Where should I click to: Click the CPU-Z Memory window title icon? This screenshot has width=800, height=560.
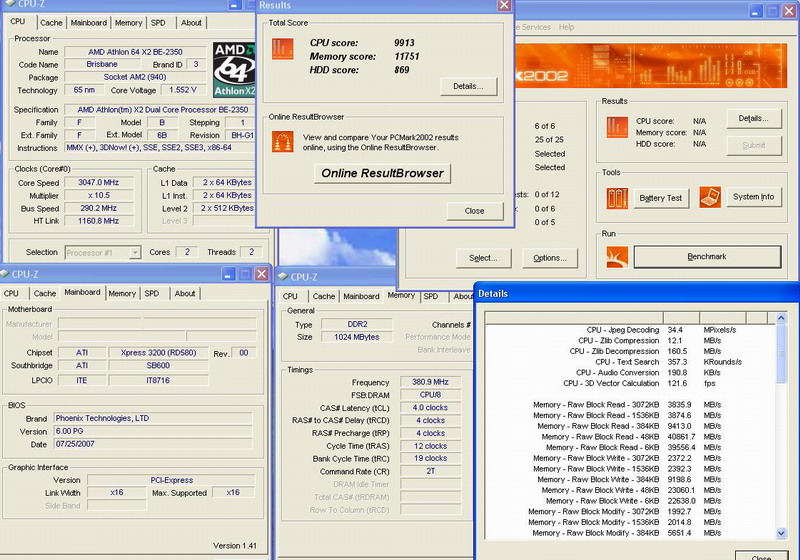283,276
